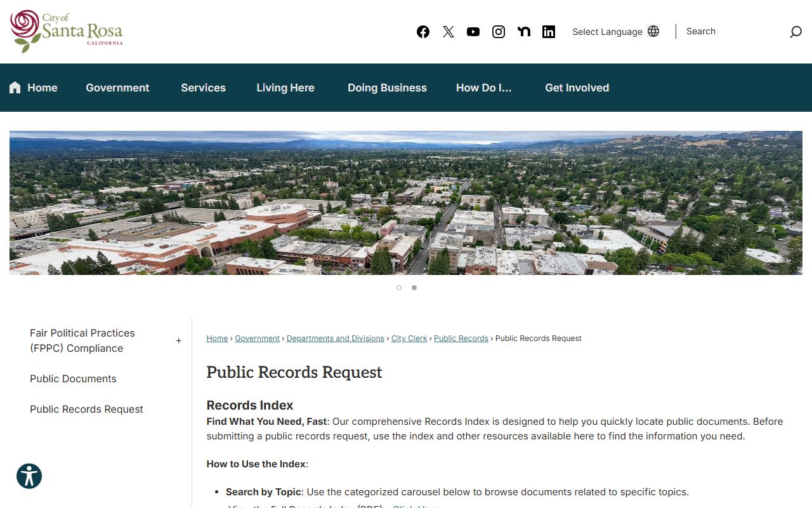Click the Home house icon in navigation

click(x=15, y=88)
